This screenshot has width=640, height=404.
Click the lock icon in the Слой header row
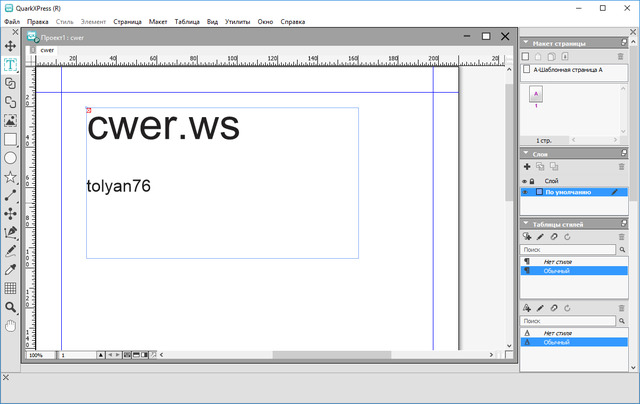(x=532, y=181)
